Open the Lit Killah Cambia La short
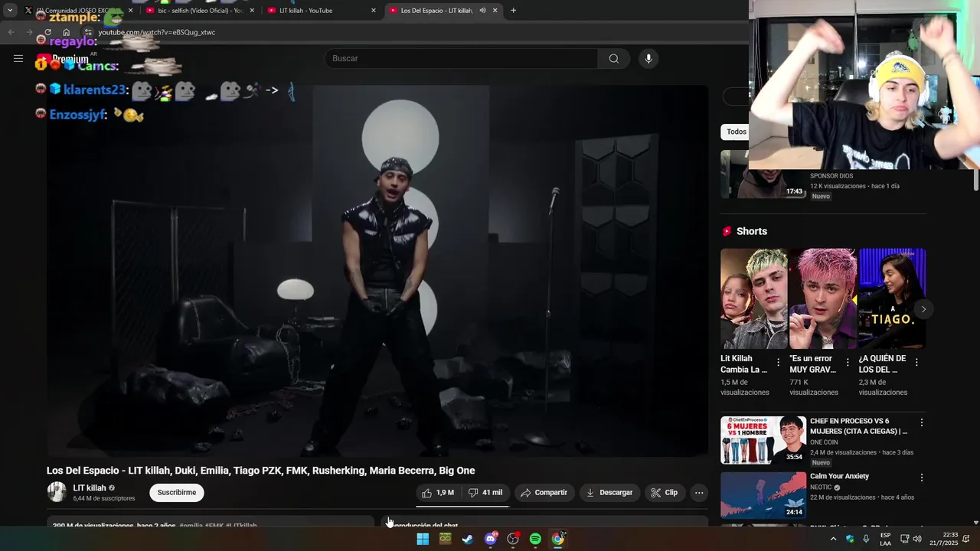The image size is (980, 551). click(754, 298)
